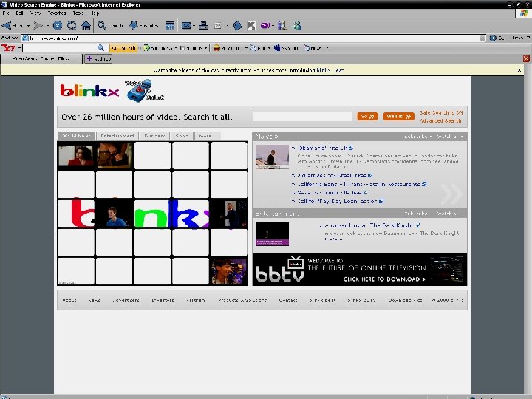Click the orange Go search button
The width and height of the screenshot is (532, 399).
point(367,117)
